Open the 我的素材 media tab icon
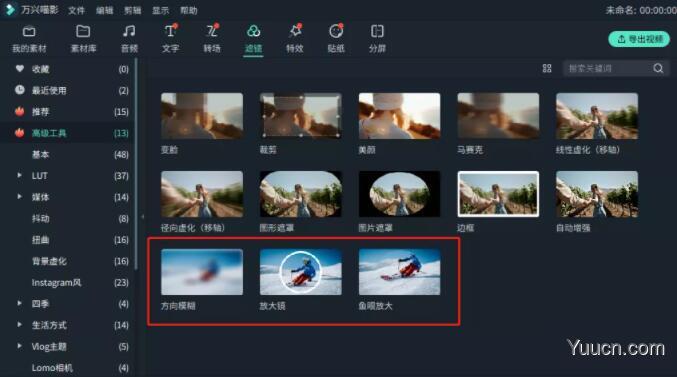 pyautogui.click(x=29, y=32)
